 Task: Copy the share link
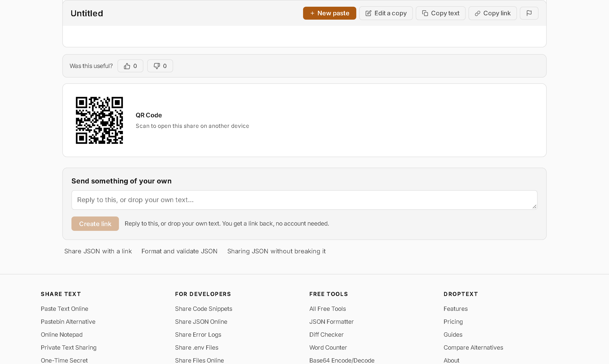point(493,13)
